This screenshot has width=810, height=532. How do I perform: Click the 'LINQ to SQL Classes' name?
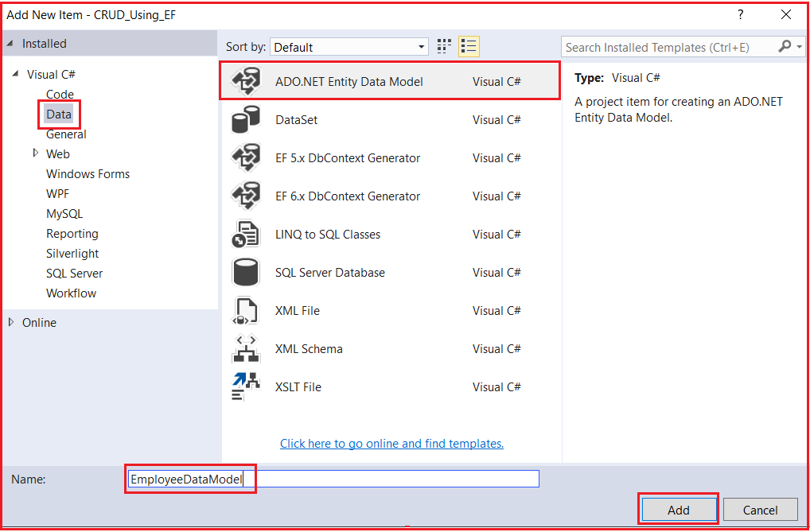pos(328,235)
